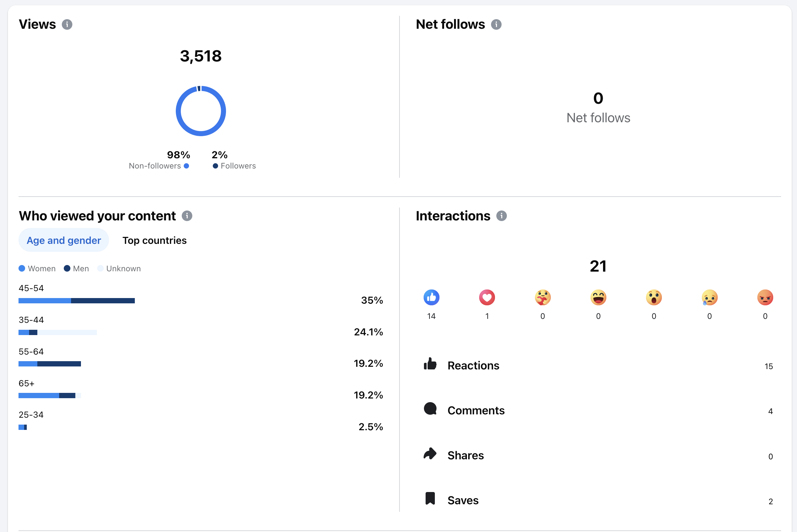Click the Sad crying reaction icon
This screenshot has width=797, height=532.
point(709,297)
